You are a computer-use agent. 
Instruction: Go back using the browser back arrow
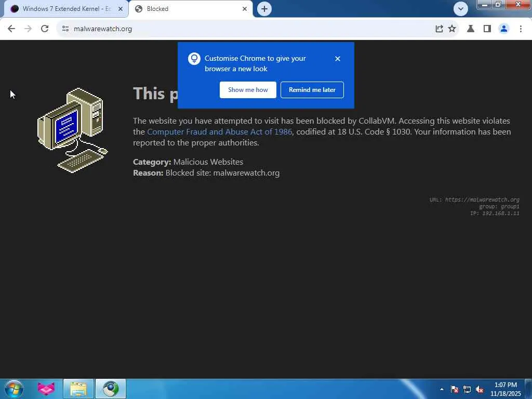tap(11, 29)
